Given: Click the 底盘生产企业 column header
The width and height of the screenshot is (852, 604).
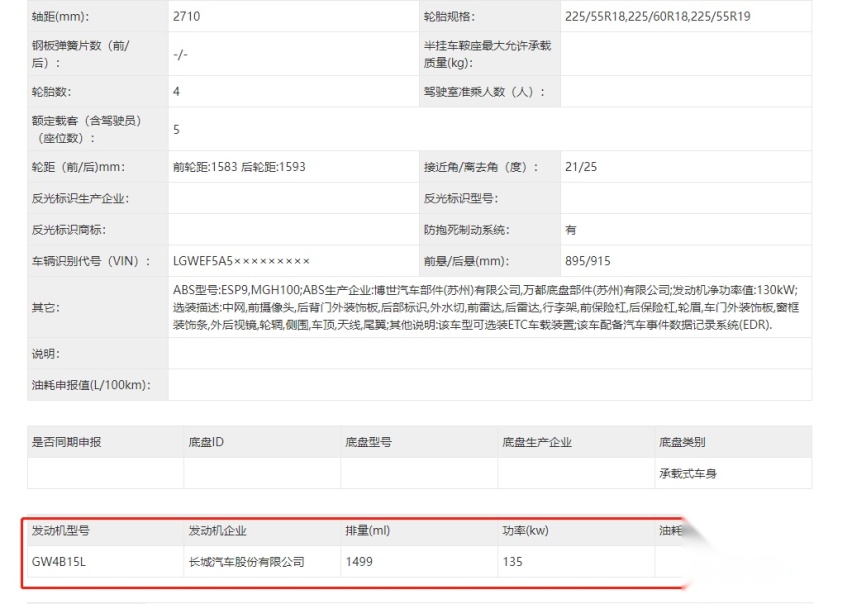Looking at the screenshot, I should [x=537, y=442].
